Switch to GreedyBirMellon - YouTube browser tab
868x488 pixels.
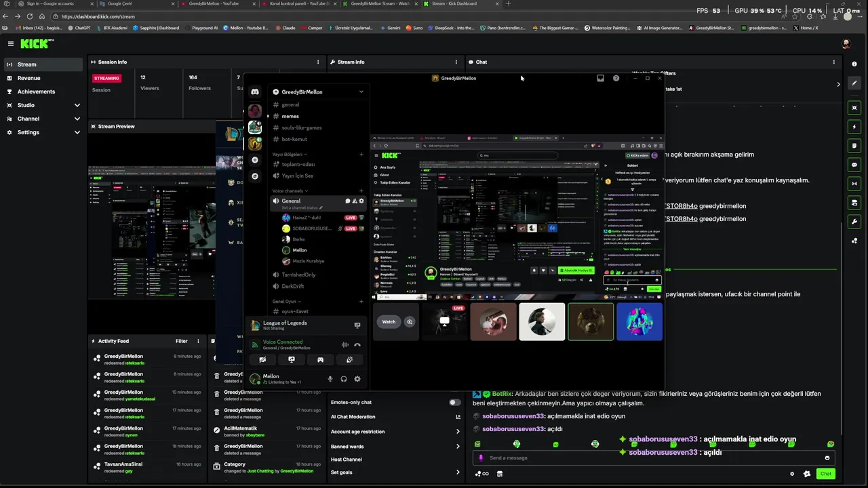(x=218, y=3)
